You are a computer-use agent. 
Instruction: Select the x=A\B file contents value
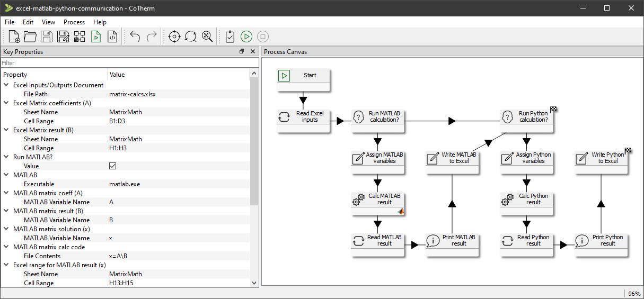tap(118, 256)
